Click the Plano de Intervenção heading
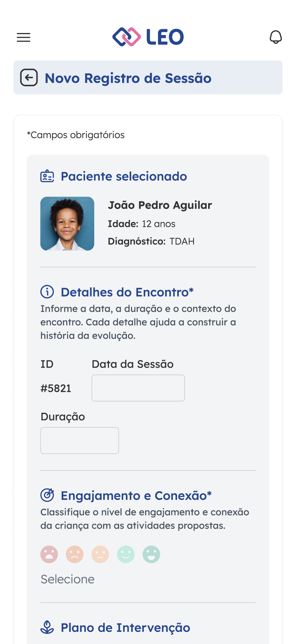 click(125, 628)
